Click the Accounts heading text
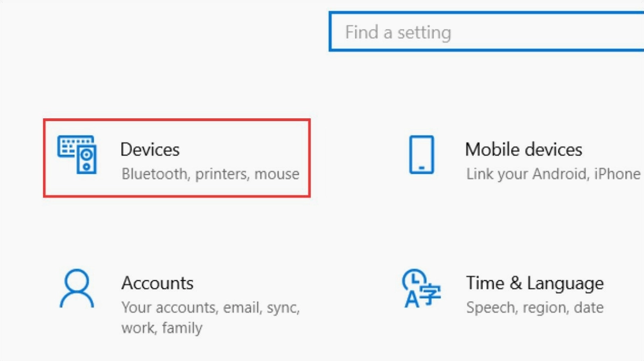The width and height of the screenshot is (644, 361). [157, 282]
